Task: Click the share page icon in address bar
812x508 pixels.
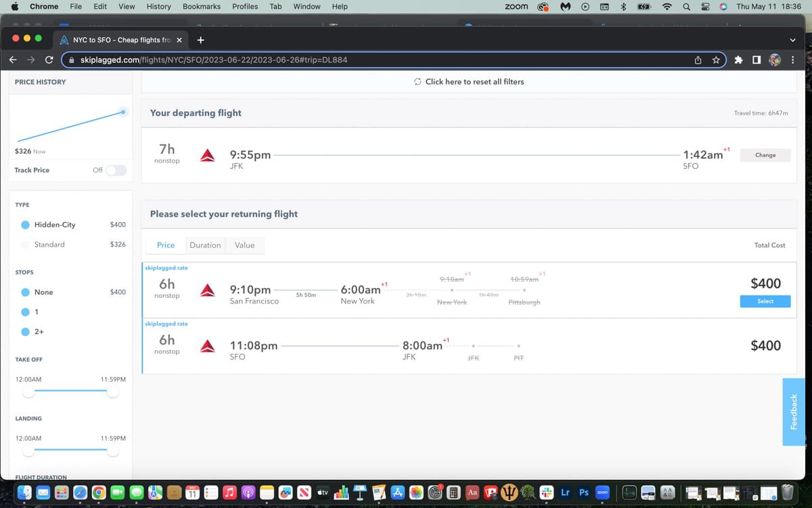Action: (698, 60)
